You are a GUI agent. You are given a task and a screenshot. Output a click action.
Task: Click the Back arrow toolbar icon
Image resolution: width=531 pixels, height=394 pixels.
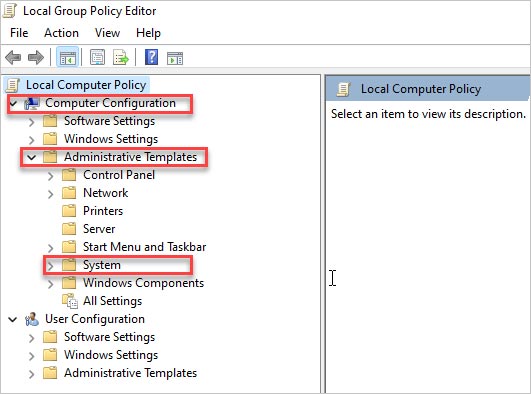(x=13, y=58)
